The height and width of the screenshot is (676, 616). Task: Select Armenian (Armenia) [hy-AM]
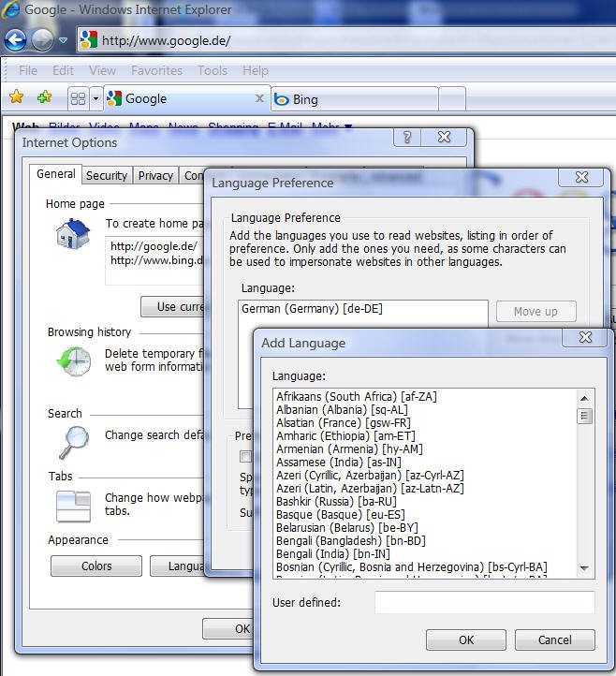[349, 449]
